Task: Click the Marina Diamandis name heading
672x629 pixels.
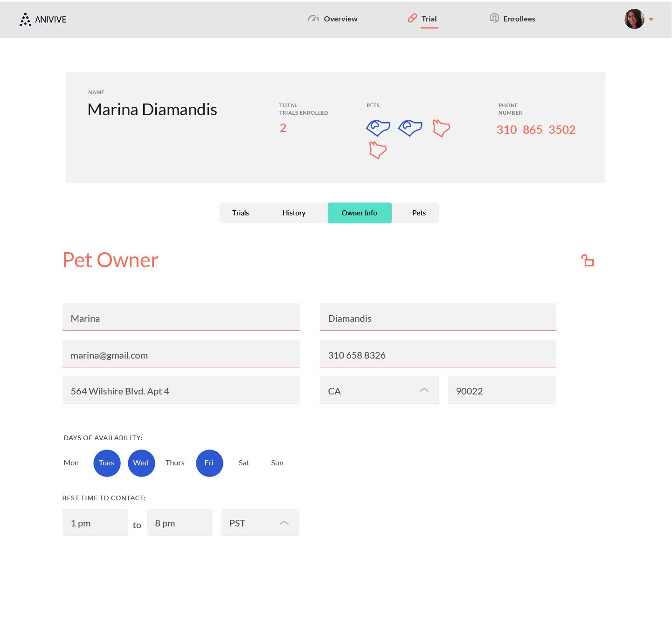Action: tap(152, 110)
